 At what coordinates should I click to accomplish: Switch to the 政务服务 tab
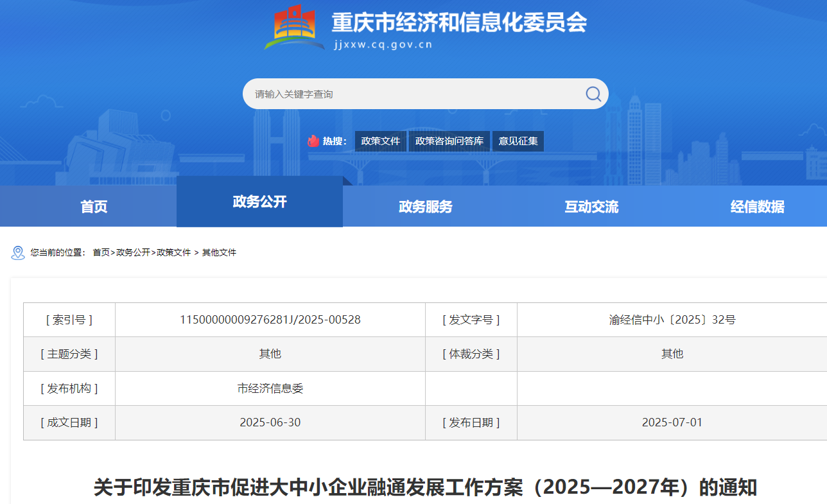coord(425,207)
